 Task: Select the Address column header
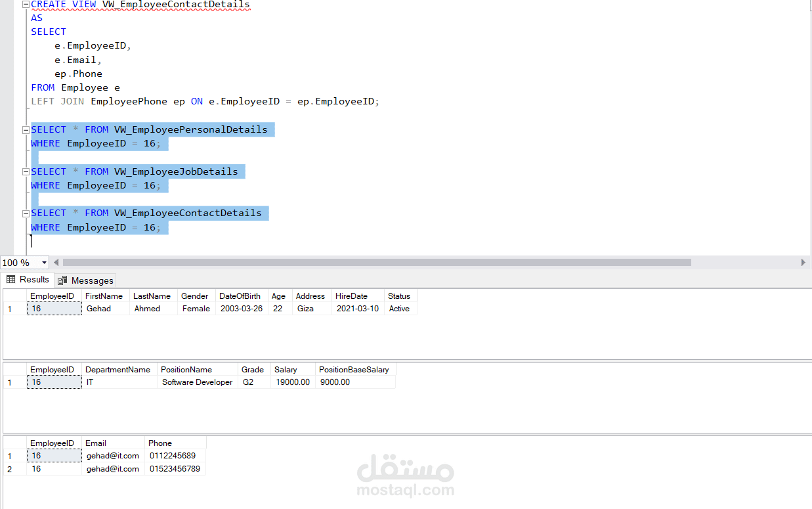(x=312, y=296)
